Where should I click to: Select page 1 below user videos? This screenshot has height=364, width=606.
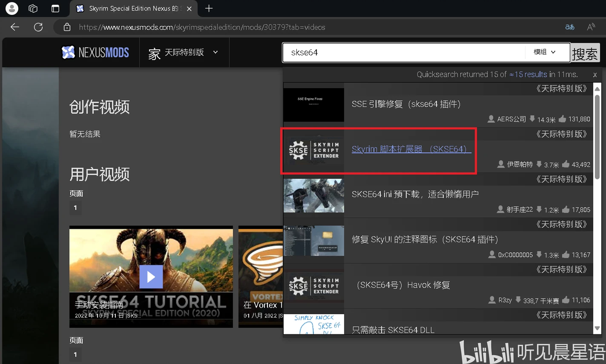pos(75,354)
